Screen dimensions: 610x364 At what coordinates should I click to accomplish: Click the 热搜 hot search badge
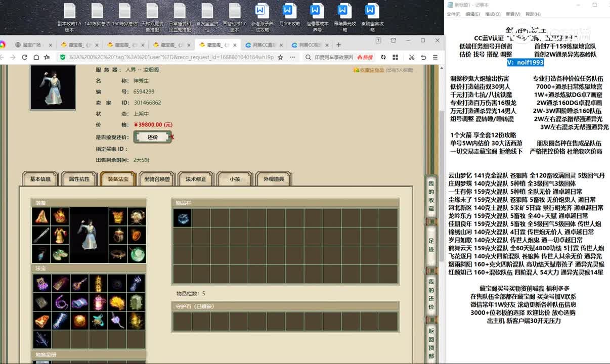click(365, 57)
